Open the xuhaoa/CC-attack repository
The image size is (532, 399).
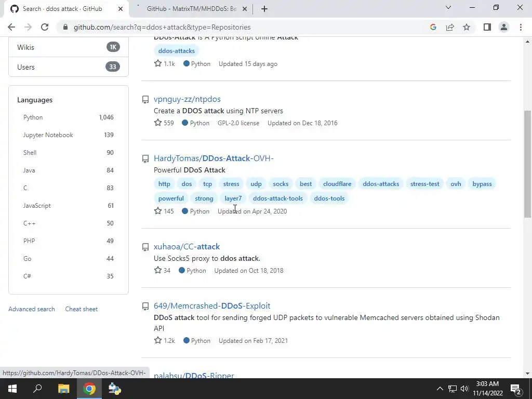(x=187, y=247)
